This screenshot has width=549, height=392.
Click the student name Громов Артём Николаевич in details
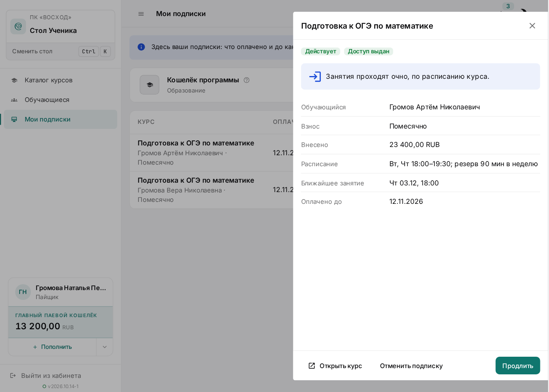pyautogui.click(x=434, y=107)
